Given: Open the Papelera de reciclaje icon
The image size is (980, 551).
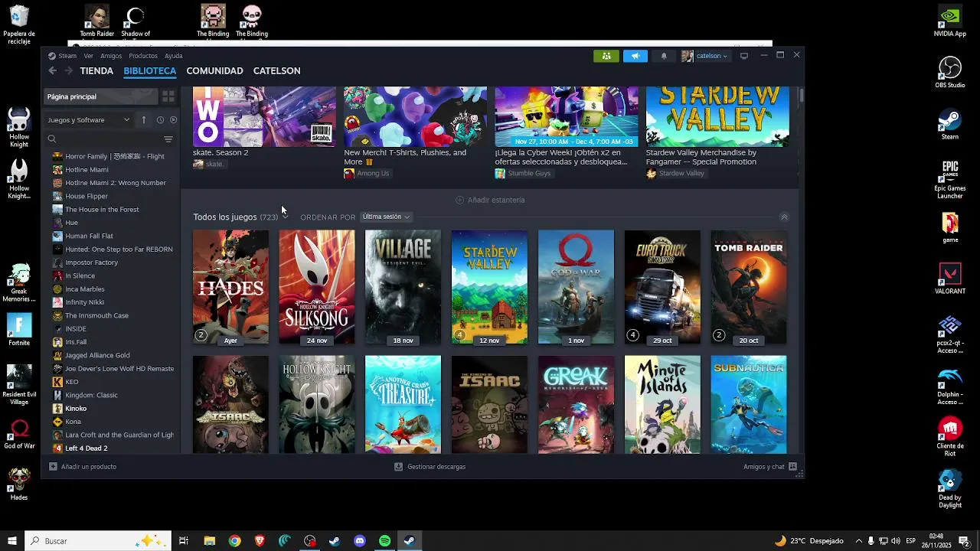Looking at the screenshot, I should 19,24.
